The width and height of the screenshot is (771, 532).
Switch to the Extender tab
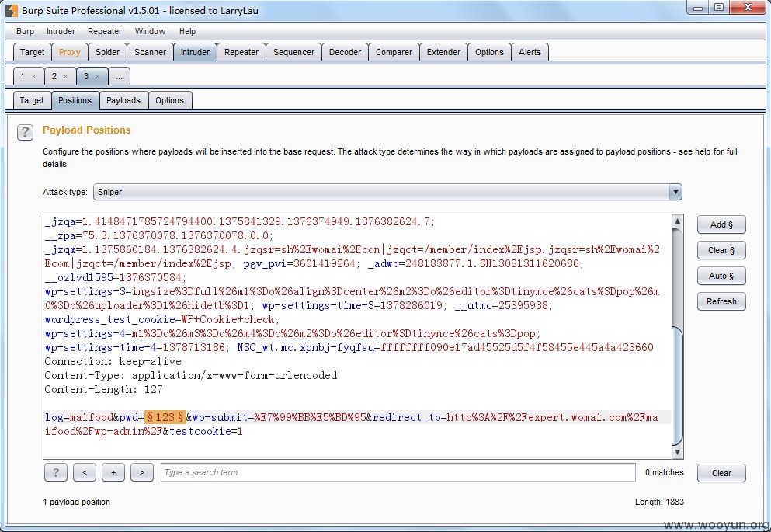click(443, 52)
